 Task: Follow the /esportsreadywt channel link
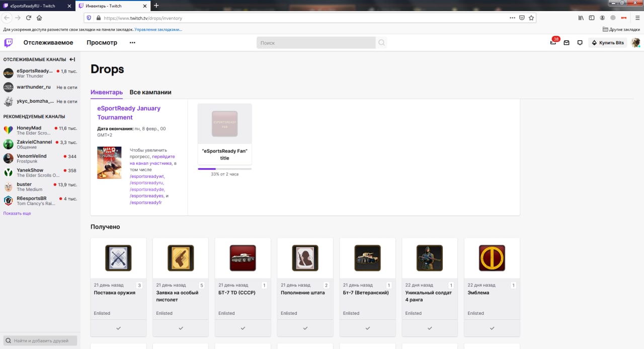[x=147, y=176]
